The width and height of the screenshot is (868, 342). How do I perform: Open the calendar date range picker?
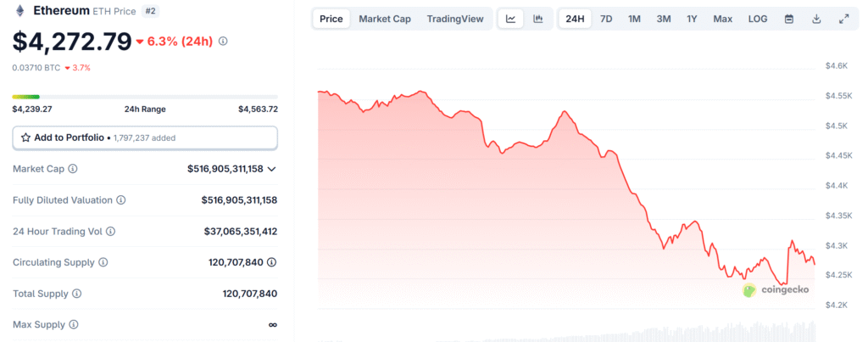(789, 19)
